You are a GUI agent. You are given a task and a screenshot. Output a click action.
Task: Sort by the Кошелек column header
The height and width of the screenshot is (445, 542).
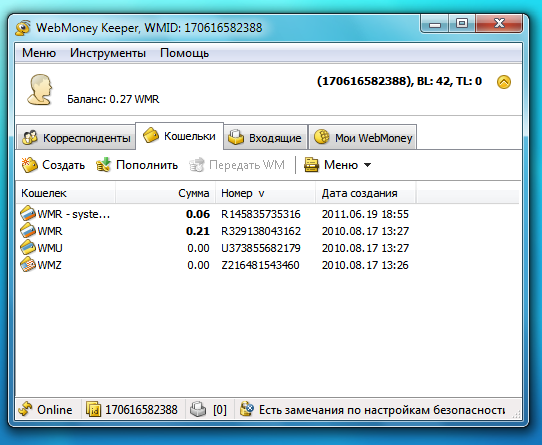coord(66,193)
